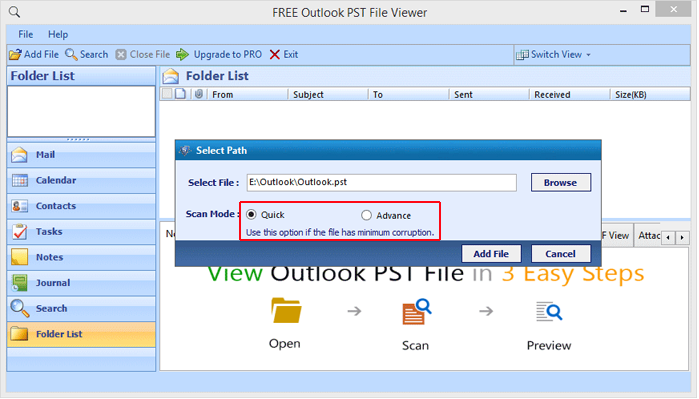Click the Size(KB) column header

(651, 94)
